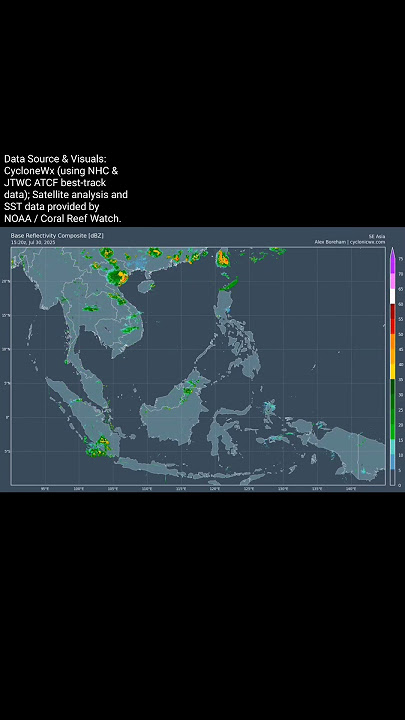405x720 pixels.
Task: Click the '0' colorbar tick label
Action: coord(399,485)
